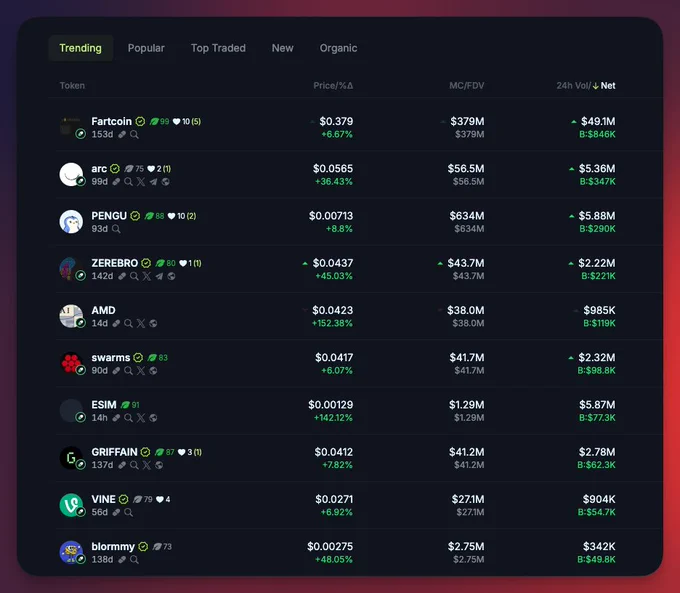Open GRIFFAIN's X (Twitter) icon
Viewport: 680px width, 593px height.
(x=147, y=465)
